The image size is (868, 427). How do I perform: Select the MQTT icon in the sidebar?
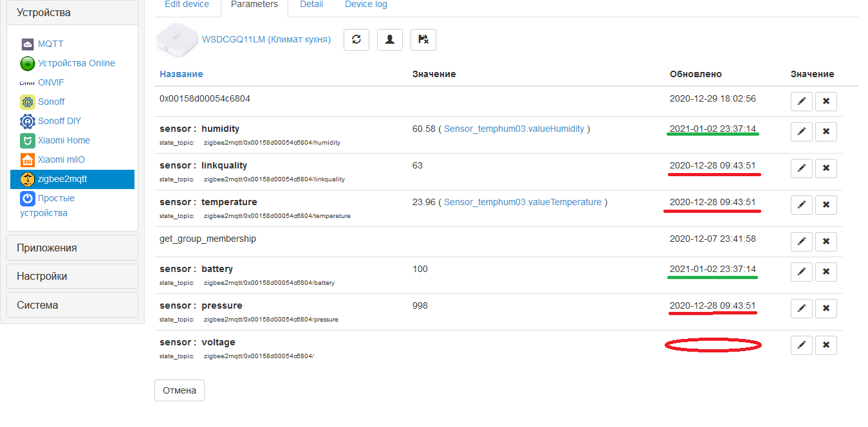click(28, 44)
